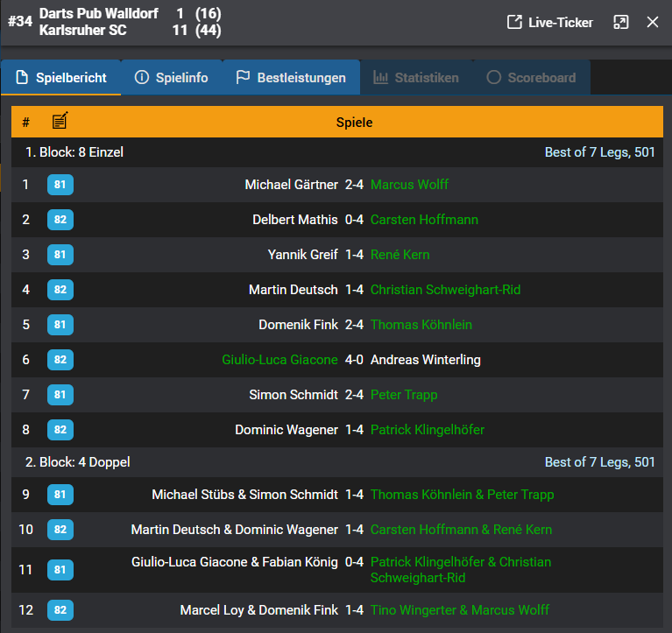672x633 pixels.
Task: Click board 82 badge for game 2
Action: point(60,220)
